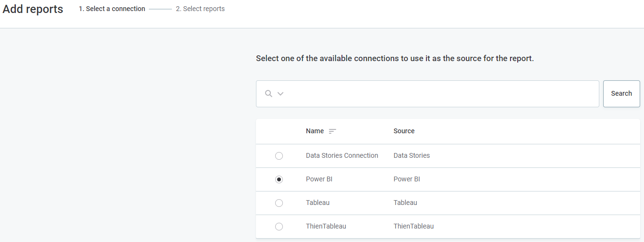Go to step 2 Select reports
The image size is (644, 242).
(x=200, y=9)
